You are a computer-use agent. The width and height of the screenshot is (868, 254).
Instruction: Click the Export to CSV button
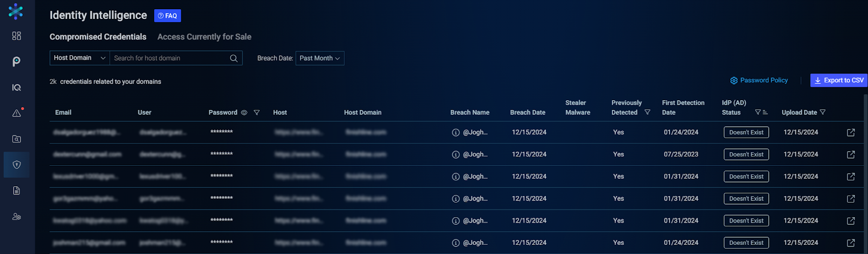838,80
